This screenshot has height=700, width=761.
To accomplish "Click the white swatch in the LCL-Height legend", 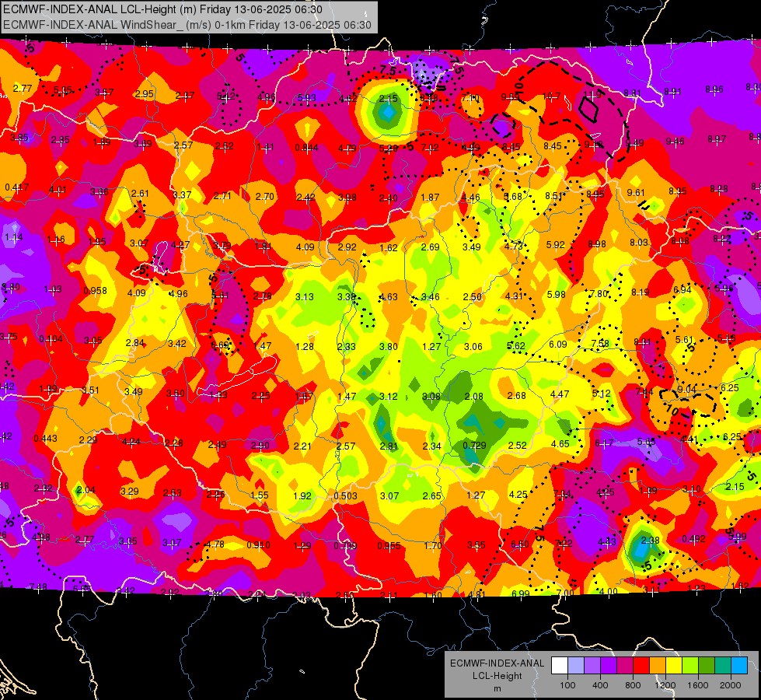I will coord(560,666).
